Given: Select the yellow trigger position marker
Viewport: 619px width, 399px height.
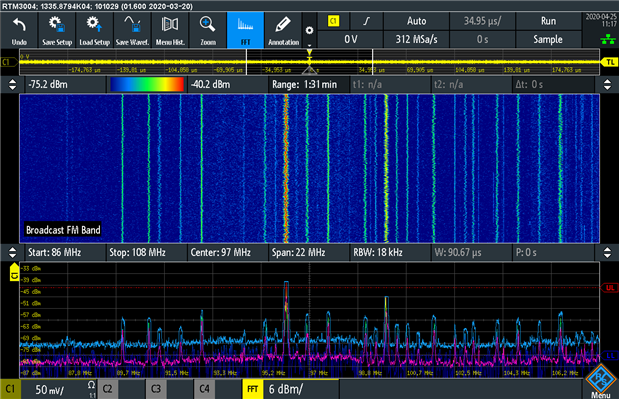Looking at the screenshot, I should pos(310,53).
